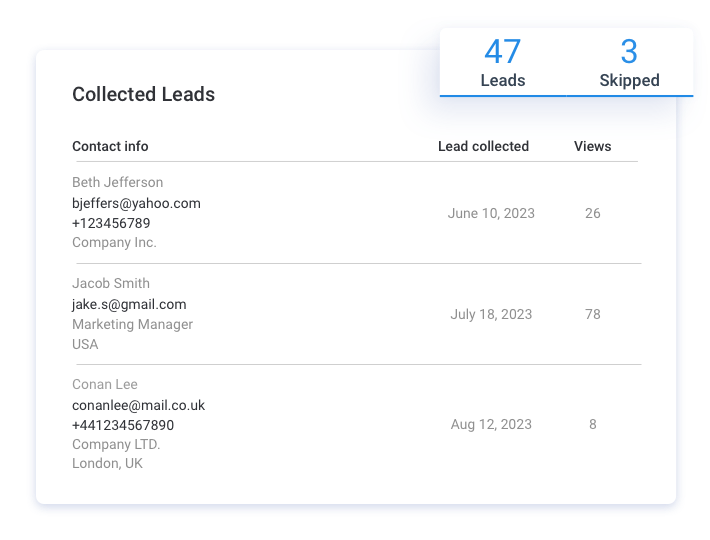Click the Leads tab showing 47
Screen dimensions: 710x540
coord(503,62)
